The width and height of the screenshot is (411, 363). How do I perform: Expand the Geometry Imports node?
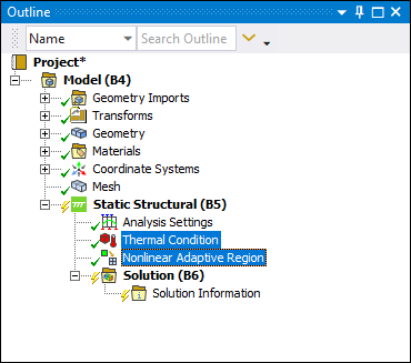(x=45, y=98)
